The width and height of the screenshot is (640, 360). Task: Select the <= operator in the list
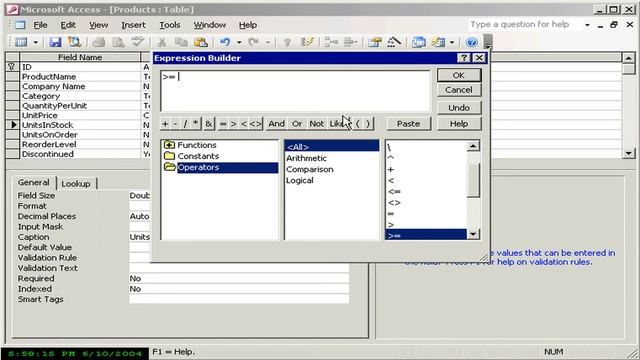coord(394,191)
